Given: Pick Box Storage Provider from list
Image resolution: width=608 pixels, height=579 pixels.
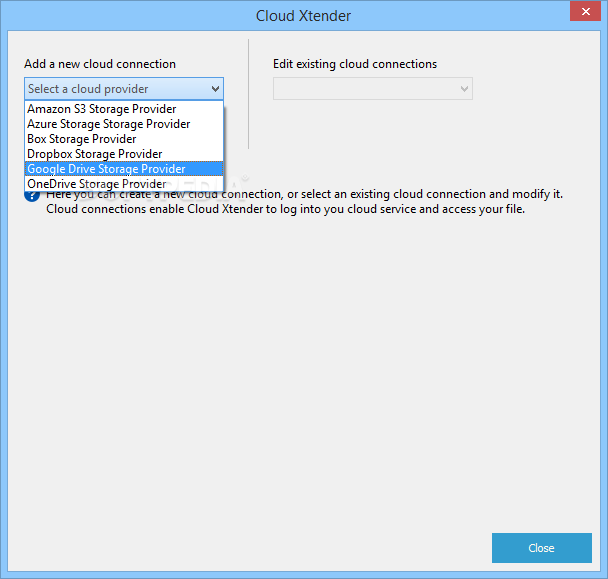Looking at the screenshot, I should click(124, 139).
